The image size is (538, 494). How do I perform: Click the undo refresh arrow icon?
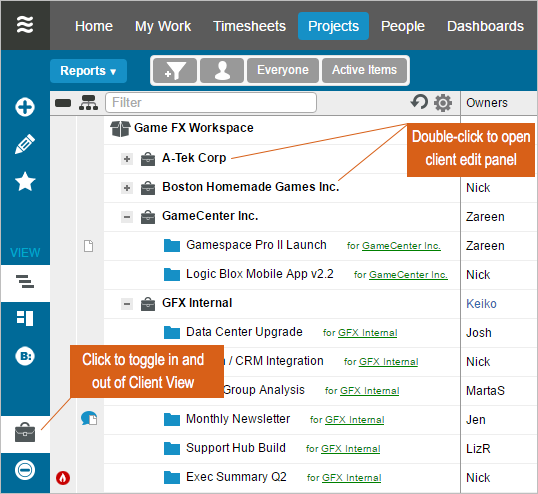pos(419,102)
